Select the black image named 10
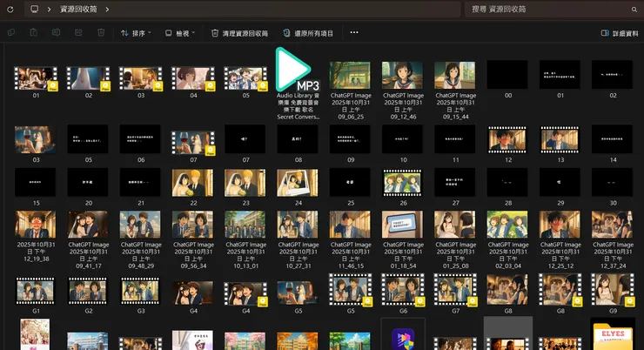Screen dimensions: 644x350 (403, 144)
